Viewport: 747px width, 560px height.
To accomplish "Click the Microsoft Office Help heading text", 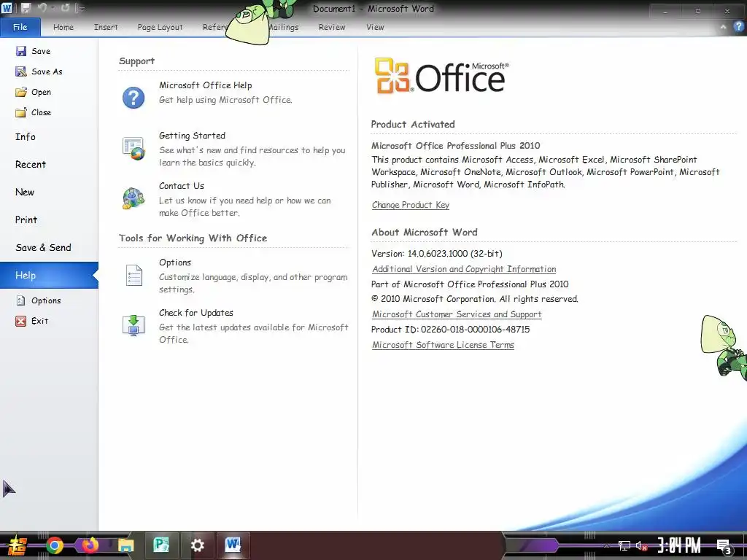I will click(205, 85).
